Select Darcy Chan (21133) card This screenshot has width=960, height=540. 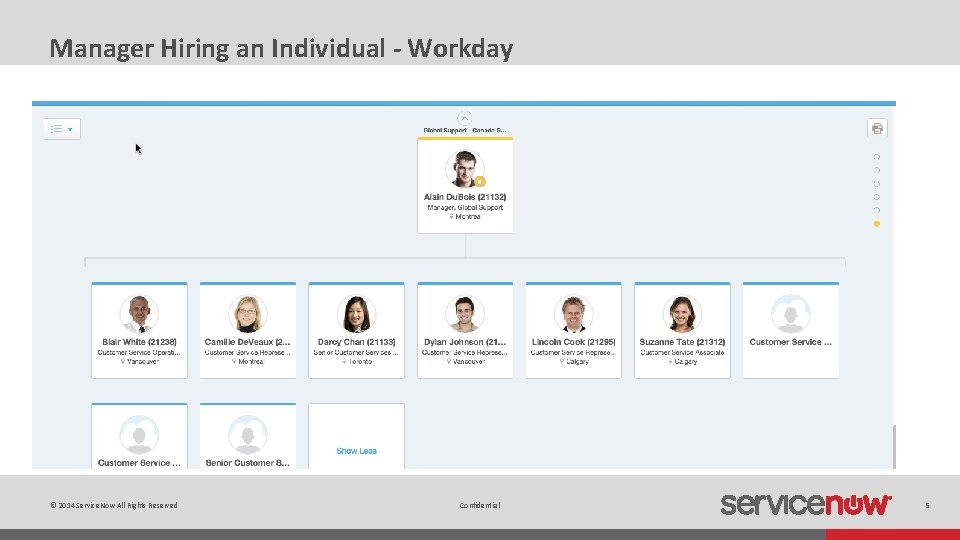356,331
